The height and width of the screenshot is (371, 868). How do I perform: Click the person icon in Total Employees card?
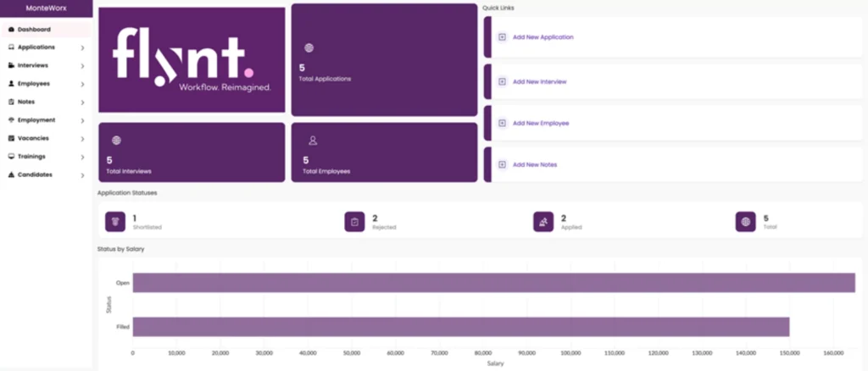click(312, 141)
